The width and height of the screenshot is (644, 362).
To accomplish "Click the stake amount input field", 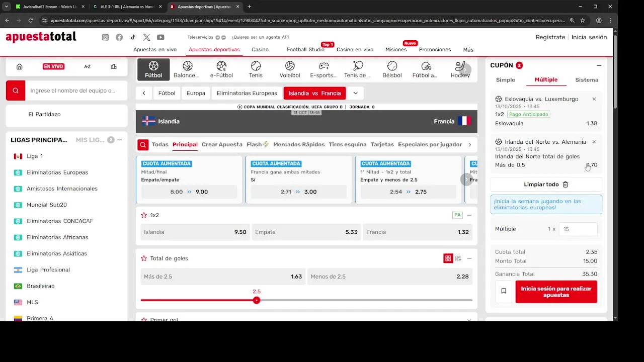I will (578, 229).
